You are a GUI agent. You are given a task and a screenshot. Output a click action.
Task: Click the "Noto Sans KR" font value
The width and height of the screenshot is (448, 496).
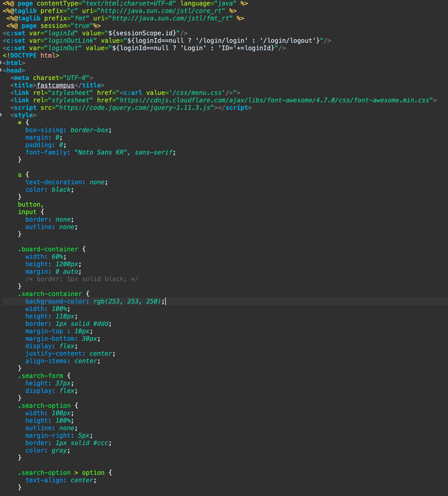pyautogui.click(x=101, y=152)
